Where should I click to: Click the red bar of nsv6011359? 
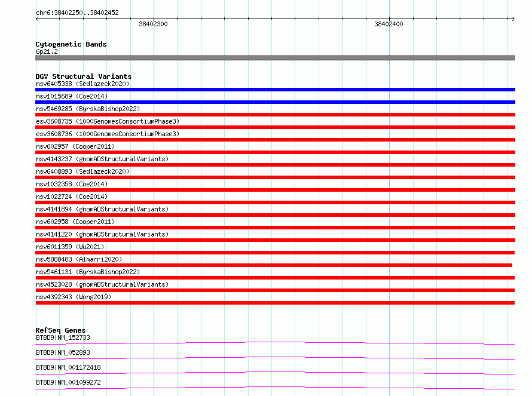click(275, 253)
